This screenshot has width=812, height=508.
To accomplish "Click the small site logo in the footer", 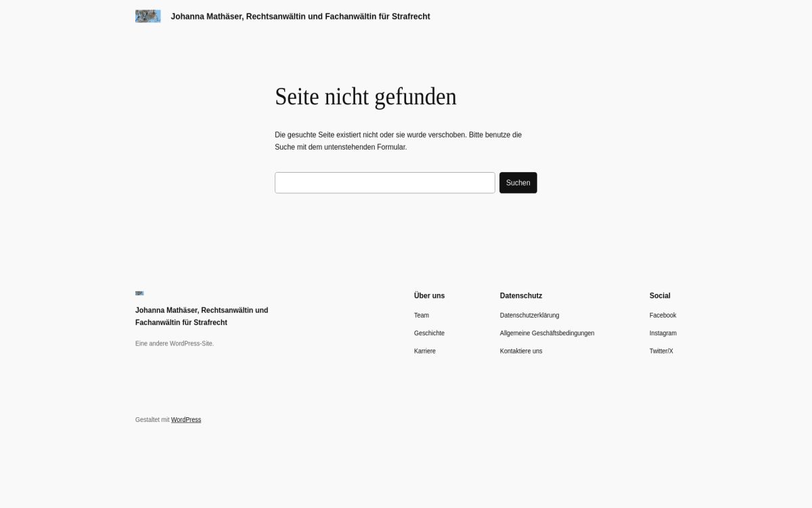I will pyautogui.click(x=139, y=293).
